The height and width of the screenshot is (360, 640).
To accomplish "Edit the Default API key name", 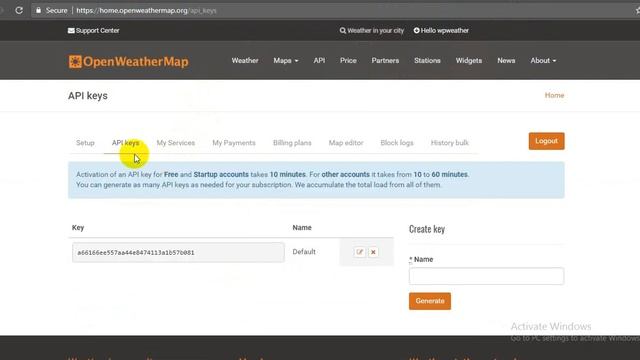I will click(x=360, y=252).
